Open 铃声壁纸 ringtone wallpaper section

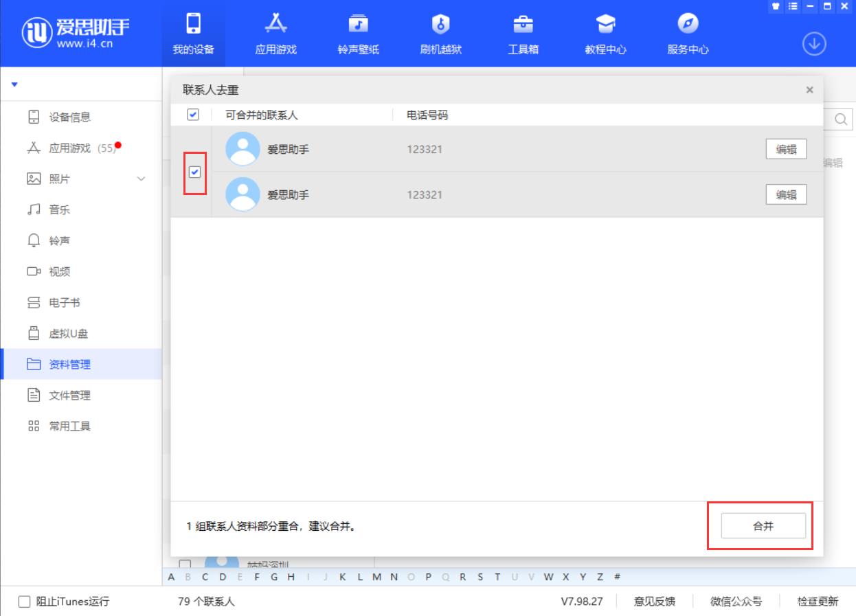(x=358, y=25)
